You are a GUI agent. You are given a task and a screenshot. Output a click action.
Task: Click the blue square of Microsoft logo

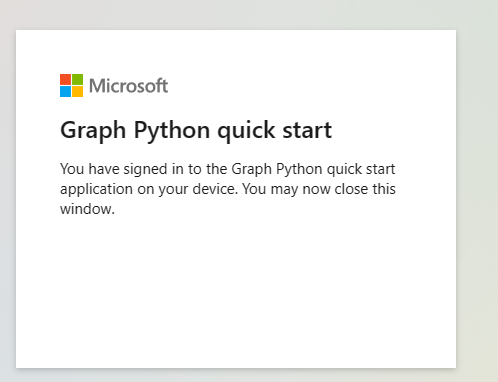point(65,91)
